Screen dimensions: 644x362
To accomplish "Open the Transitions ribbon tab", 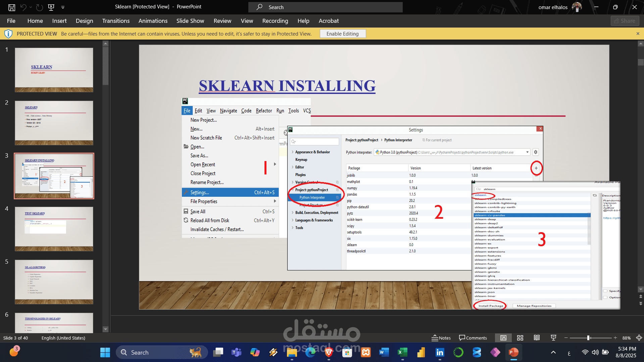I will click(x=116, y=21).
